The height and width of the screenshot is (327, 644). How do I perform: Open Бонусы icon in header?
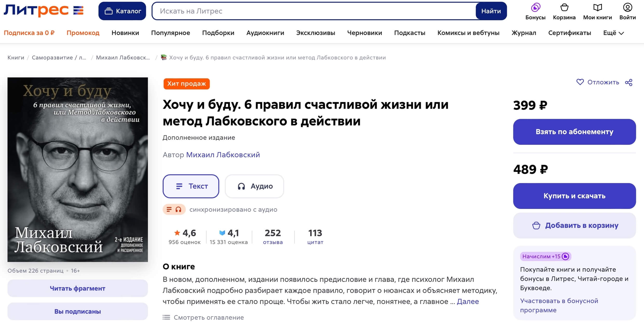point(535,12)
